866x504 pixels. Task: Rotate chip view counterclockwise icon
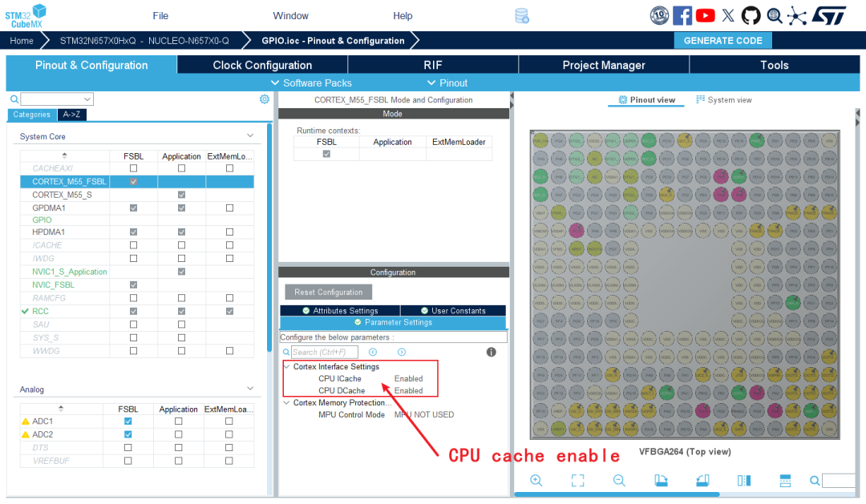click(702, 480)
